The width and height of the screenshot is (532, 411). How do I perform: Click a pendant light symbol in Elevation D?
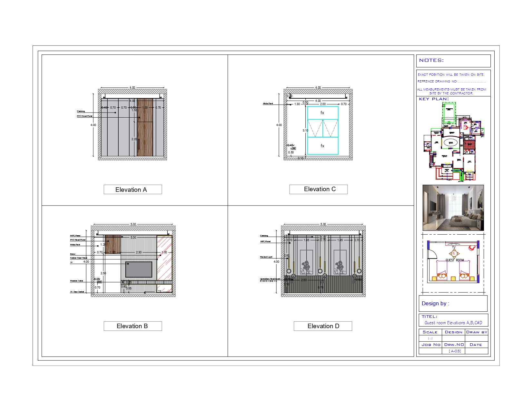[x=289, y=271]
